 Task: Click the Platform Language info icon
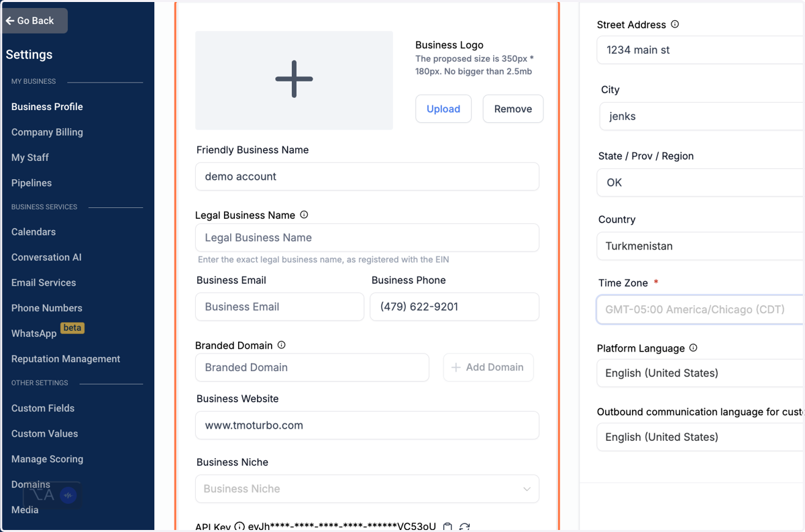click(x=694, y=348)
